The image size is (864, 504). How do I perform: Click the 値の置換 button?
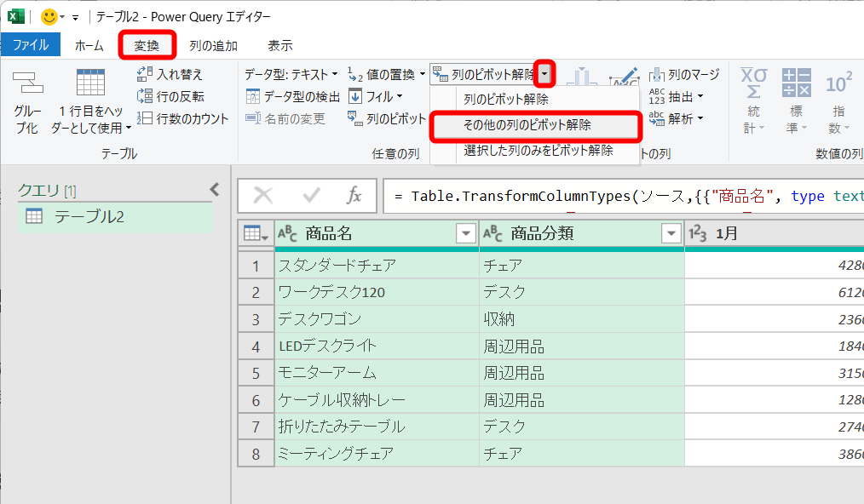click(x=383, y=74)
